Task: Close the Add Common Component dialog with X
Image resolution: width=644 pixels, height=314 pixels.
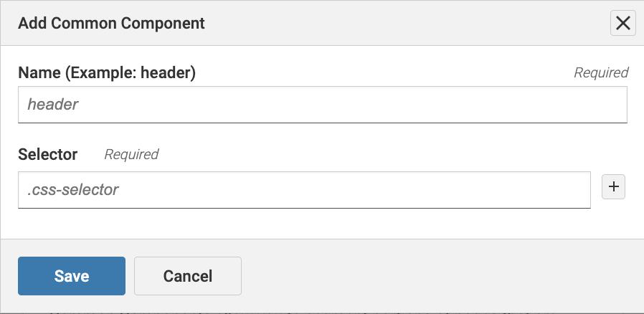Action: [622, 23]
